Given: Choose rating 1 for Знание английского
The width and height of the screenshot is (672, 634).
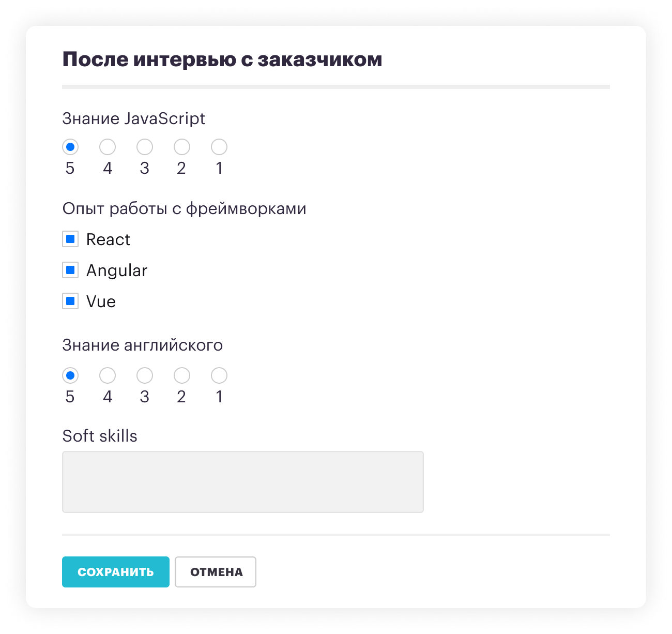Looking at the screenshot, I should tap(219, 375).
